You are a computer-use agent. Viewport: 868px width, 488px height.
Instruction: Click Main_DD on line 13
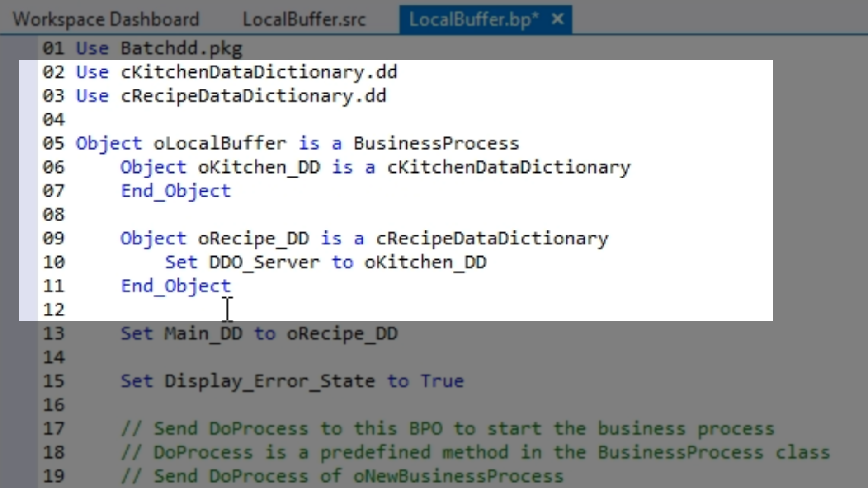[203, 334]
